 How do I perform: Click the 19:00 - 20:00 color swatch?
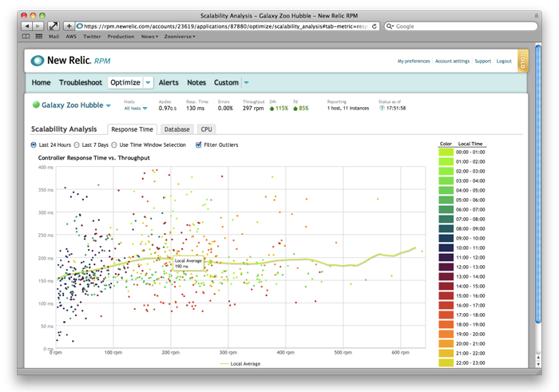[x=446, y=335]
